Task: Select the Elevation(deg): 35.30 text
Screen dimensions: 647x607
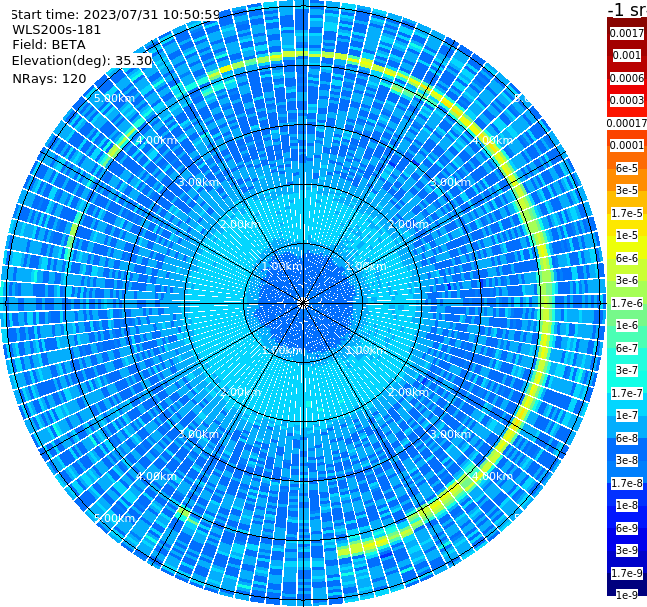Action: pos(82,61)
